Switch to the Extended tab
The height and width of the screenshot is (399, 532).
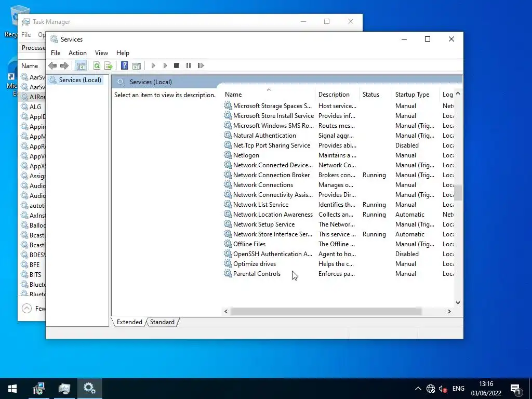(x=129, y=322)
